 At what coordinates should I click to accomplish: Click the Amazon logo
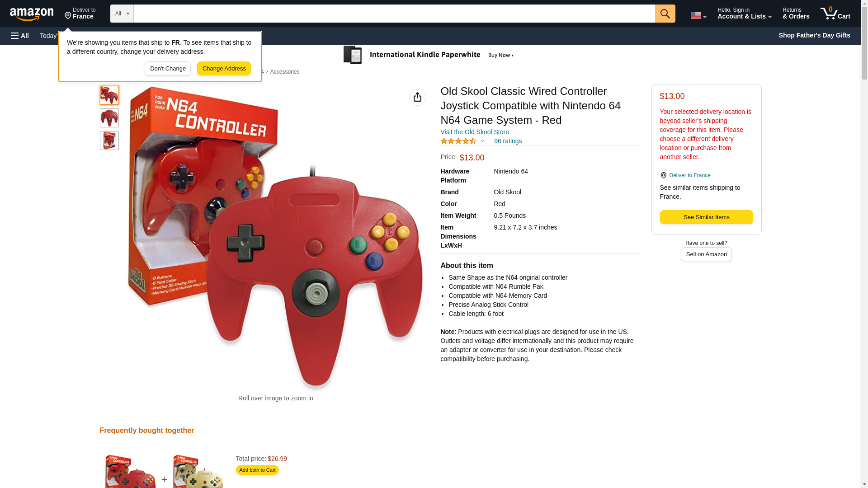point(32,14)
